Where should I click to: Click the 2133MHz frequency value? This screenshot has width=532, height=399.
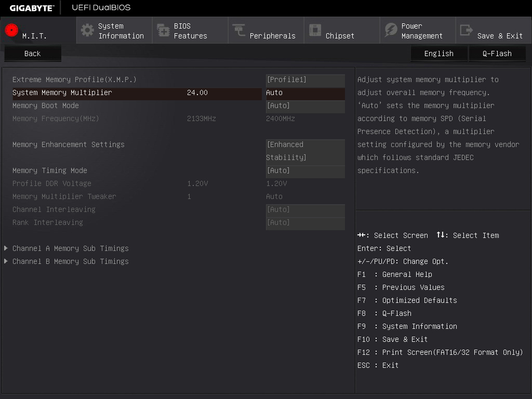[201, 119]
